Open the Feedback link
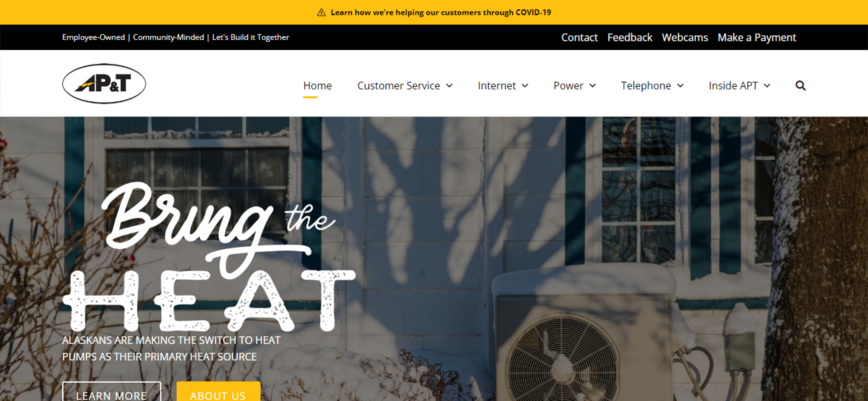 pos(630,37)
